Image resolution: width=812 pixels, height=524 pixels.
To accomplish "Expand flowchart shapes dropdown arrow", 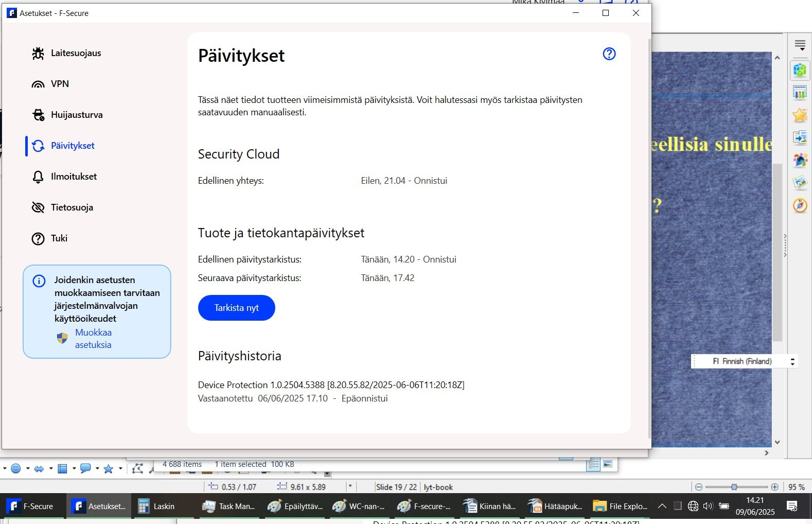I will tap(74, 468).
